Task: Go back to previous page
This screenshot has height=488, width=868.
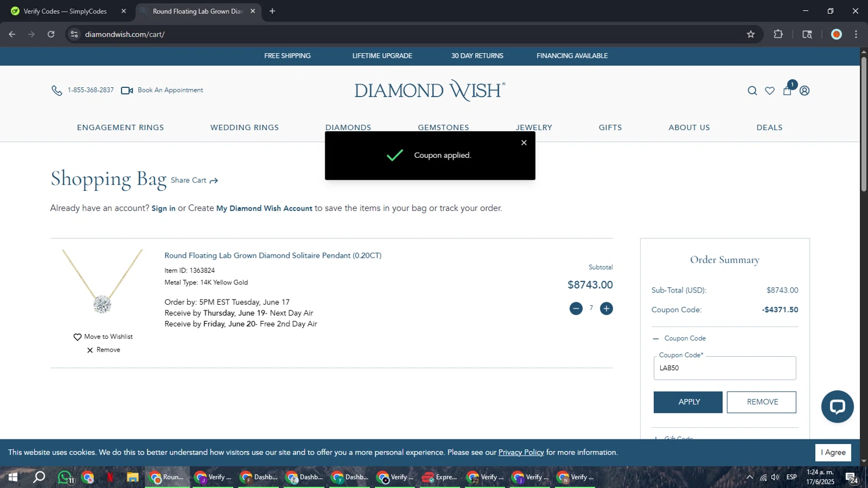Action: click(x=12, y=34)
